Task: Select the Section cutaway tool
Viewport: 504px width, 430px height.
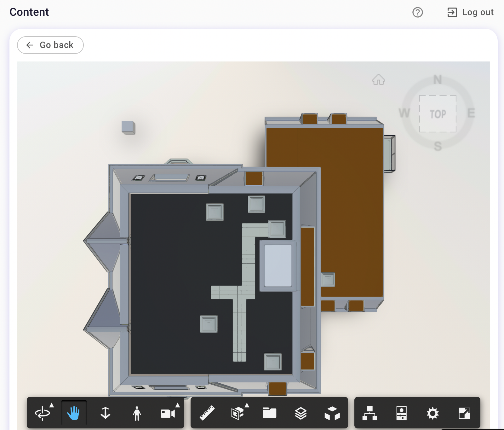Action: click(238, 414)
